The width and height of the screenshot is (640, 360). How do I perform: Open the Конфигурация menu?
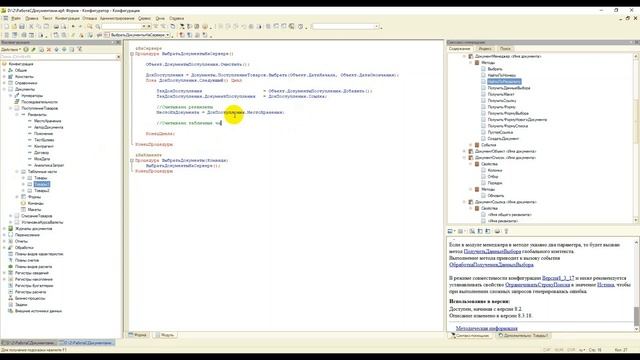pos(67,18)
